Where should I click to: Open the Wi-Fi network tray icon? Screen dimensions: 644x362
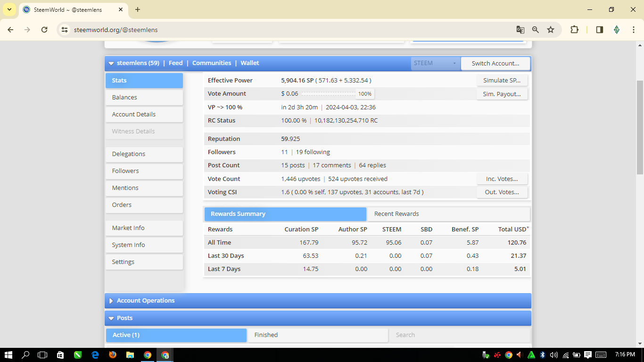(565, 355)
